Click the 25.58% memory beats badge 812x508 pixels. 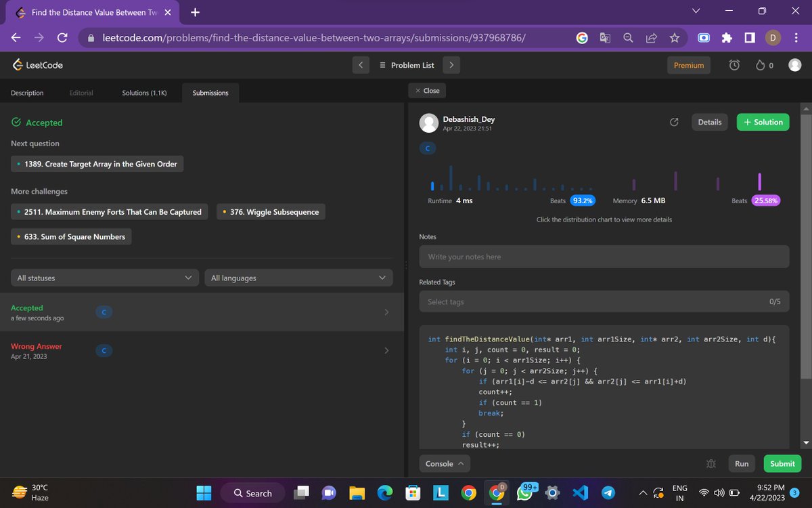tap(767, 200)
